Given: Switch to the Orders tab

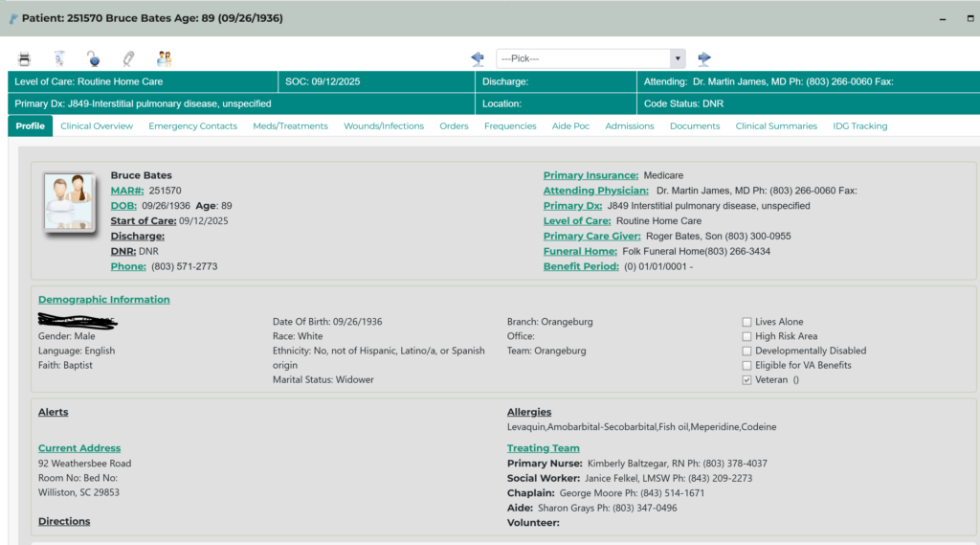Looking at the screenshot, I should click(454, 125).
